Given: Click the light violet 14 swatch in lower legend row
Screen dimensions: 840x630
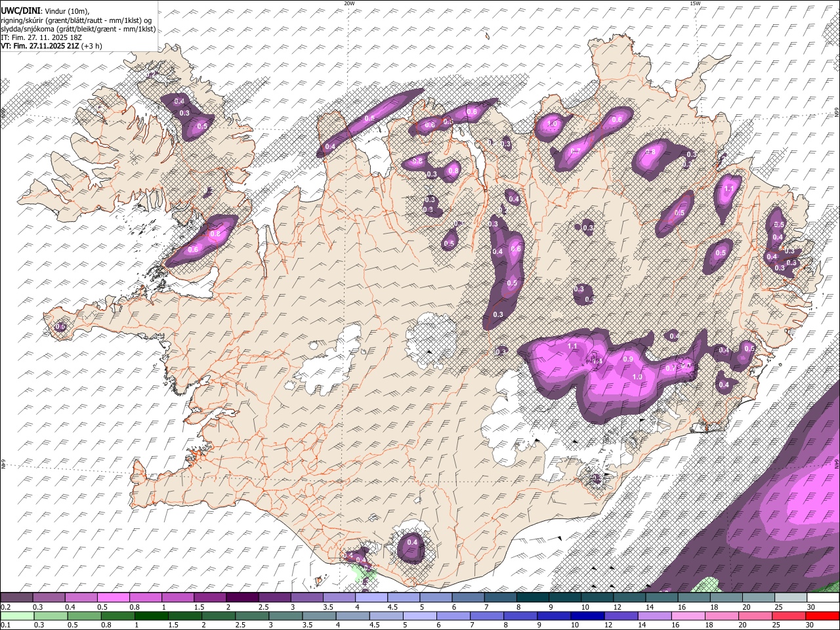Looking at the screenshot, I should point(654,616).
